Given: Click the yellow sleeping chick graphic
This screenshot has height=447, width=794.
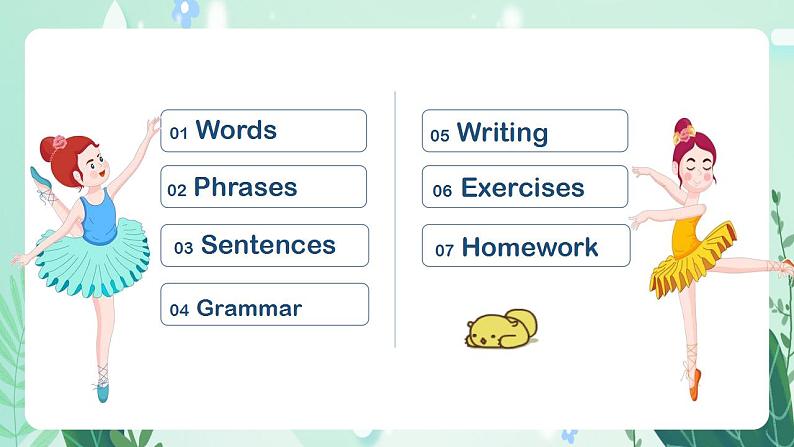Looking at the screenshot, I should pos(501,329).
